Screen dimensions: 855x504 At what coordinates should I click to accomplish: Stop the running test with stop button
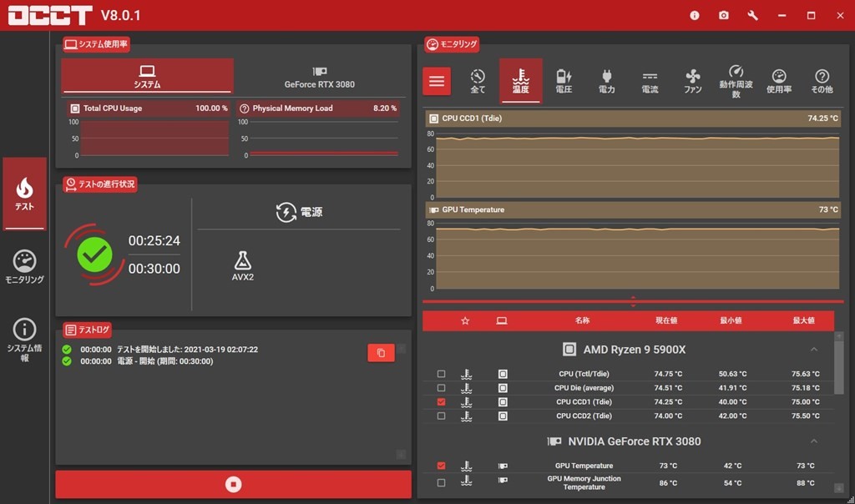pyautogui.click(x=234, y=484)
